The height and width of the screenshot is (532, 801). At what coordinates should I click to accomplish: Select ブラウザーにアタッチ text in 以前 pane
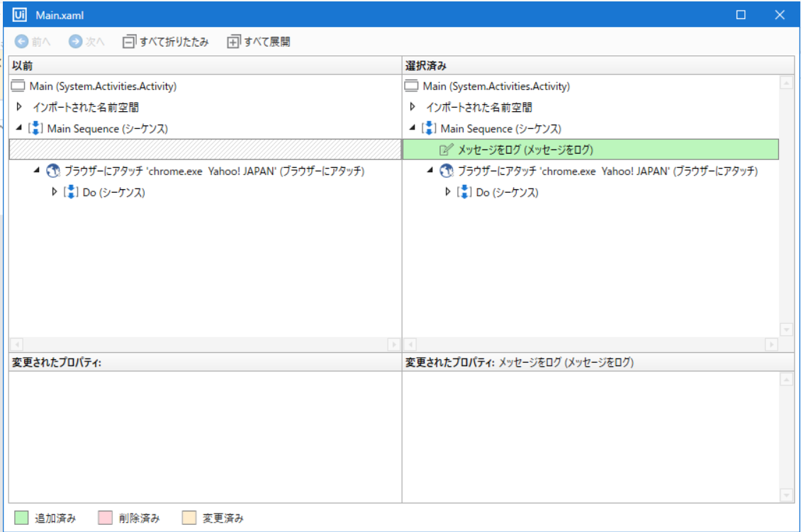[x=215, y=171]
